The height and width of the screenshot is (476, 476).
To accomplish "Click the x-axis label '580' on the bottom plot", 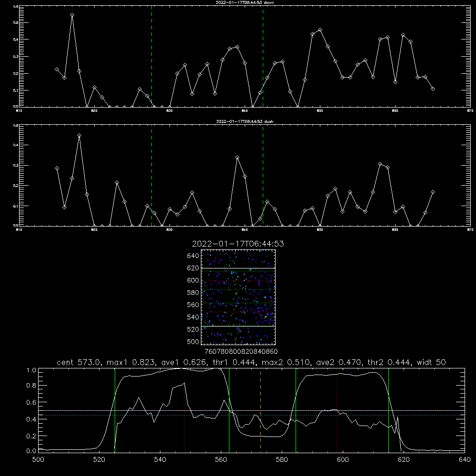I will point(282,460).
